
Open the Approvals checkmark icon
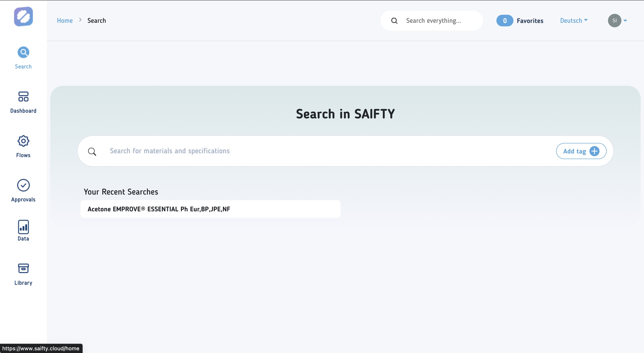click(23, 185)
